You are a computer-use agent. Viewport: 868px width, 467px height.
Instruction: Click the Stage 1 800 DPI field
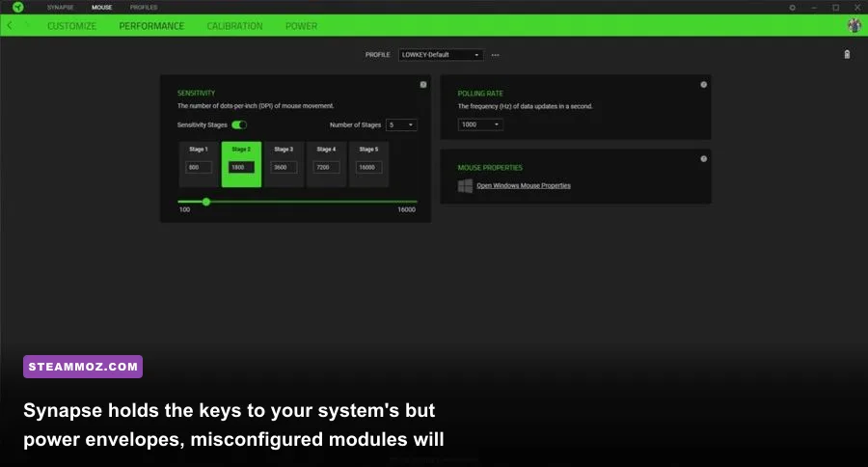199,167
